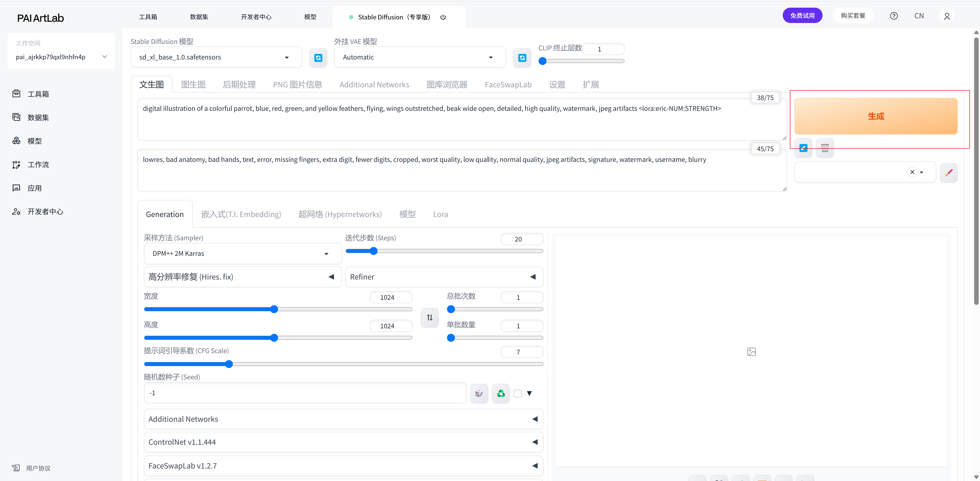Image resolution: width=980 pixels, height=481 pixels.
Task: Click the refresh VAE model icon
Action: tap(522, 57)
